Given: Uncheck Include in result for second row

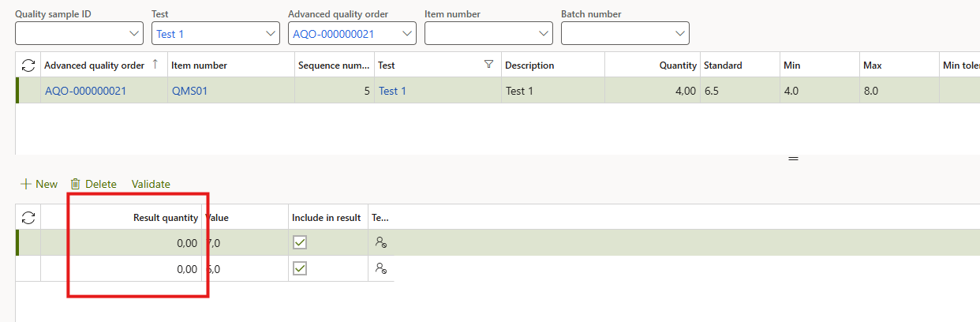Looking at the screenshot, I should 299,269.
